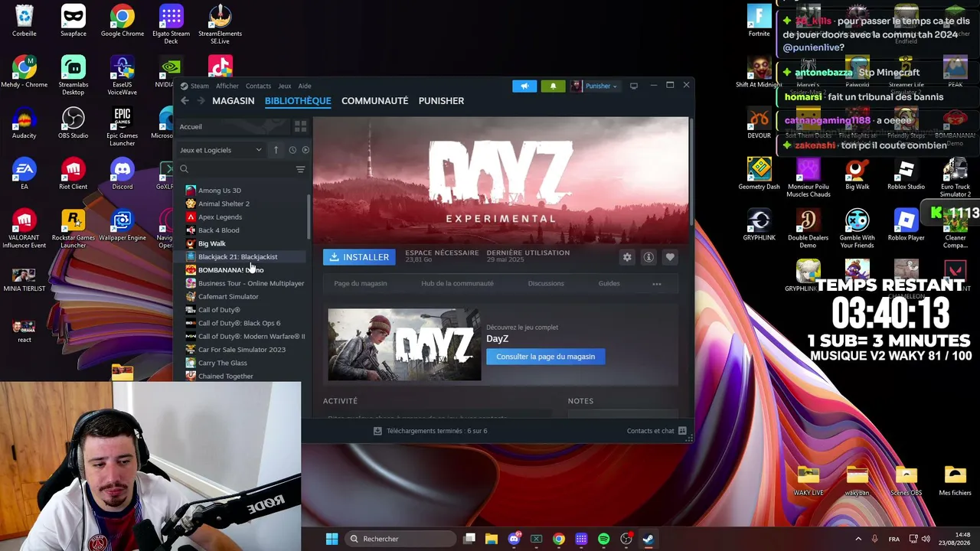Open more options ellipsis in DayZ tabs
980x551 pixels.
coord(656,284)
